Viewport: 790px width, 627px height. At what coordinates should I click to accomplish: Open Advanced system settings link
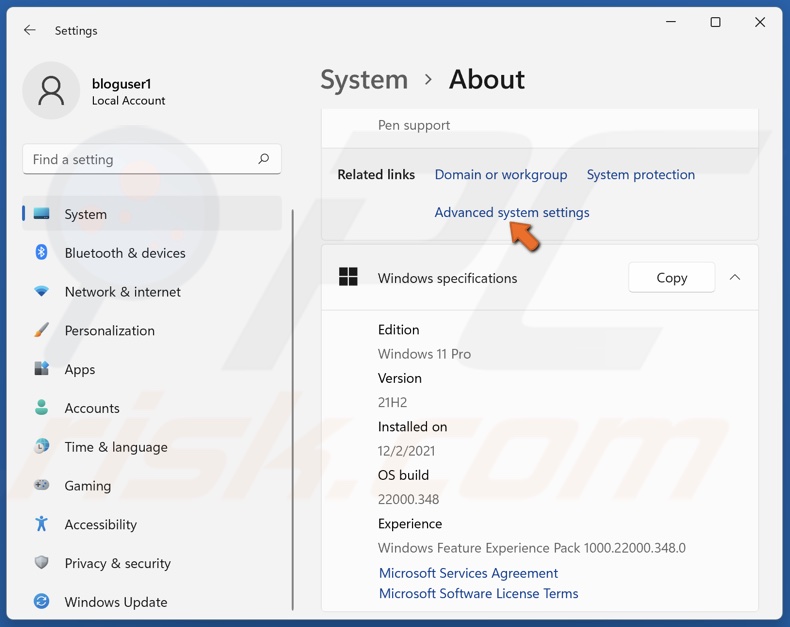[x=512, y=213]
